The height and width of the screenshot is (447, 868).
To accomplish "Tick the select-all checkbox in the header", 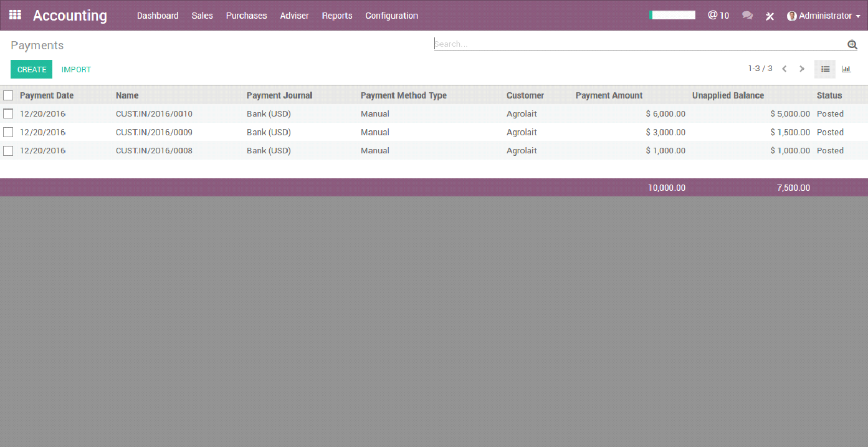I will (x=8, y=95).
